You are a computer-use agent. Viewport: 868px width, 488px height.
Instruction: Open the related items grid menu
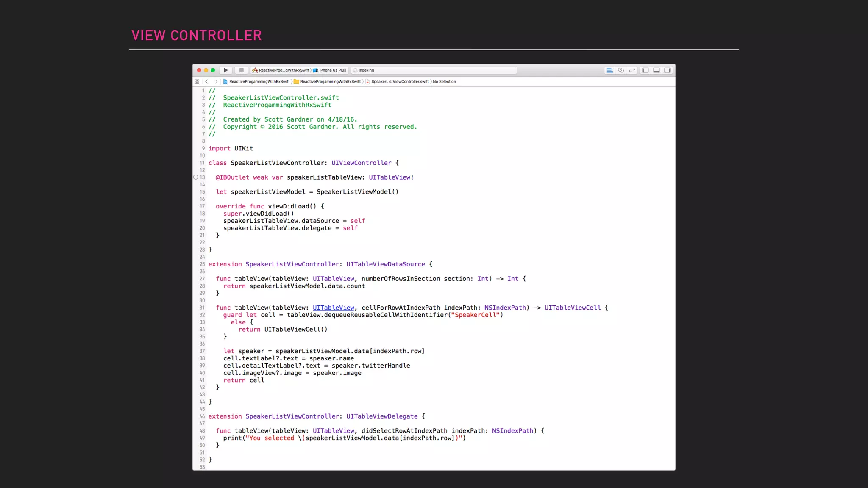[197, 82]
